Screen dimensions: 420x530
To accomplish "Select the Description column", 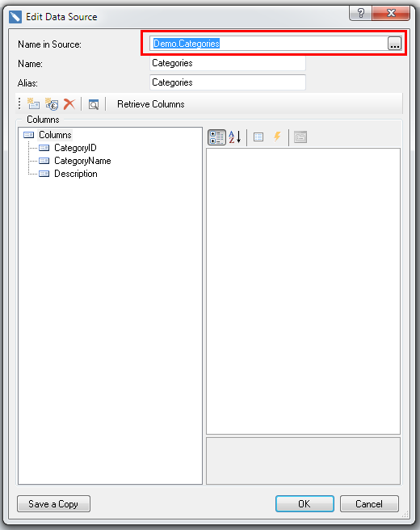I will (76, 174).
